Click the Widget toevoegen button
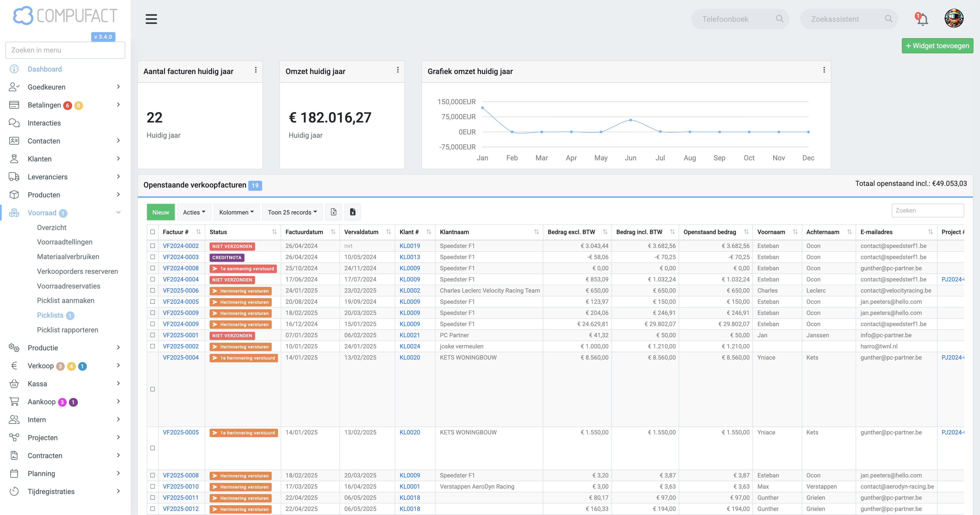 [x=937, y=46]
